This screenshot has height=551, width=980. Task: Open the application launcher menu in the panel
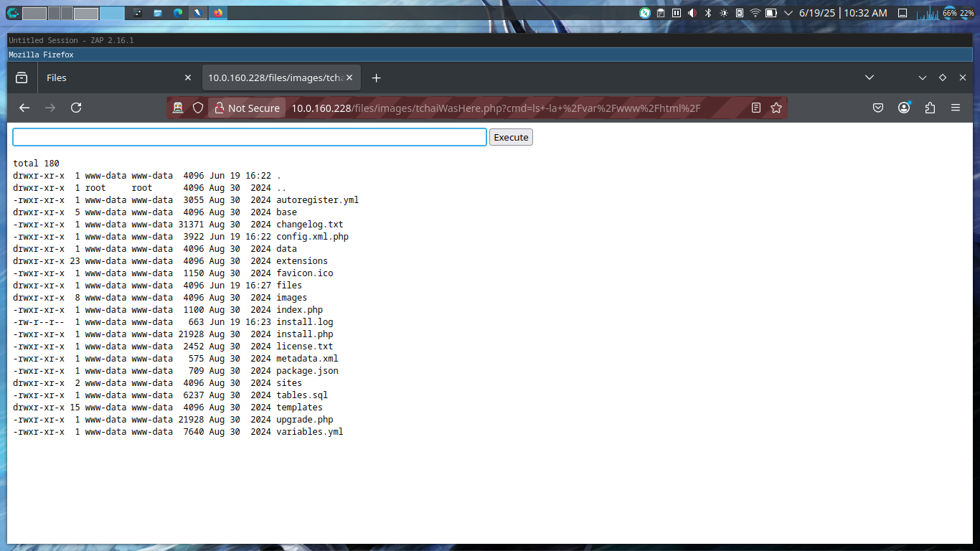[13, 13]
